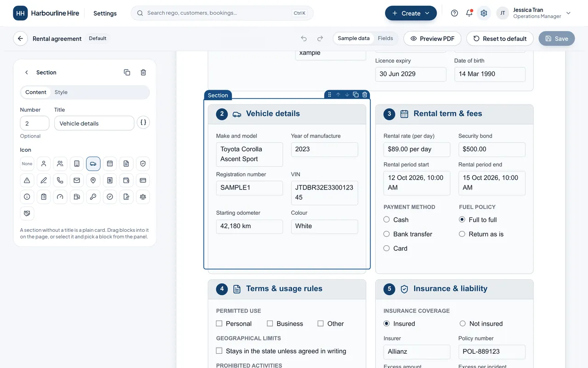Screen dimensions: 588x368
Task: Select the Not insured option
Action: click(x=481, y=324)
